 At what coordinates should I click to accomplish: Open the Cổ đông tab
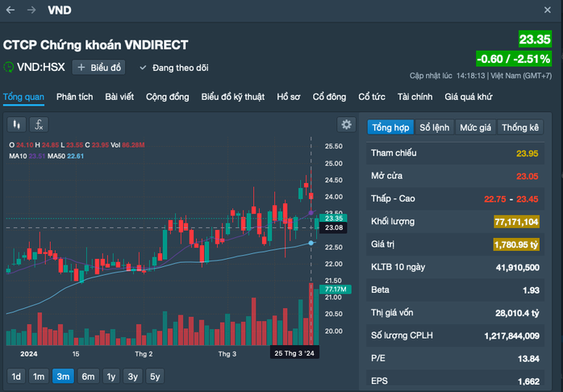click(330, 97)
